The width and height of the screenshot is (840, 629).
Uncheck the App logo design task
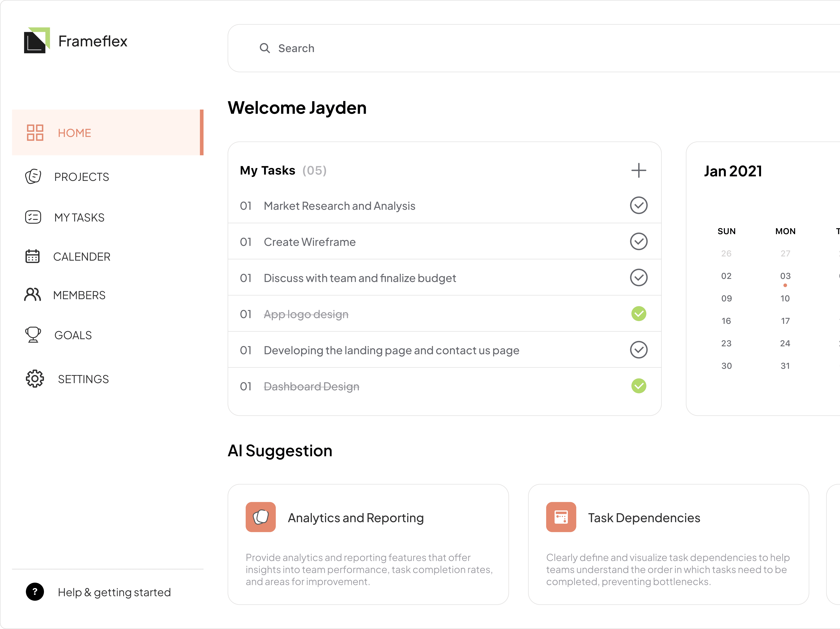639,314
